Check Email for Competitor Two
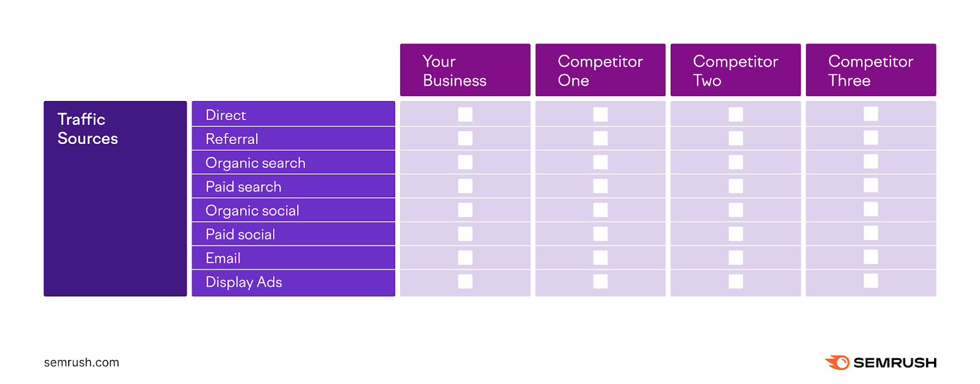980x384 pixels. 736,258
